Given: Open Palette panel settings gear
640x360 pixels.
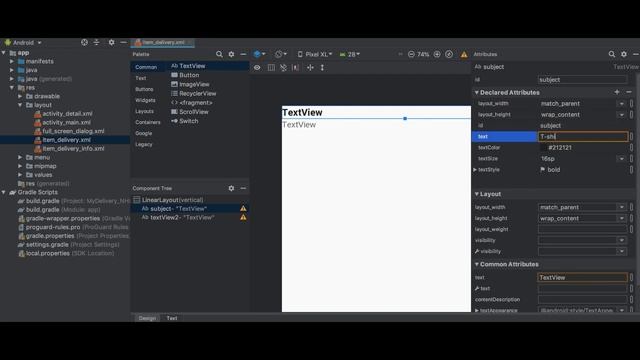Looking at the screenshot, I should tap(231, 54).
